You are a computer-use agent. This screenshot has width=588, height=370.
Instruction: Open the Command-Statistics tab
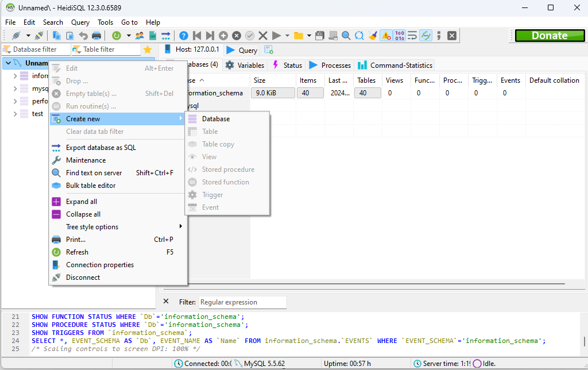[395, 65]
